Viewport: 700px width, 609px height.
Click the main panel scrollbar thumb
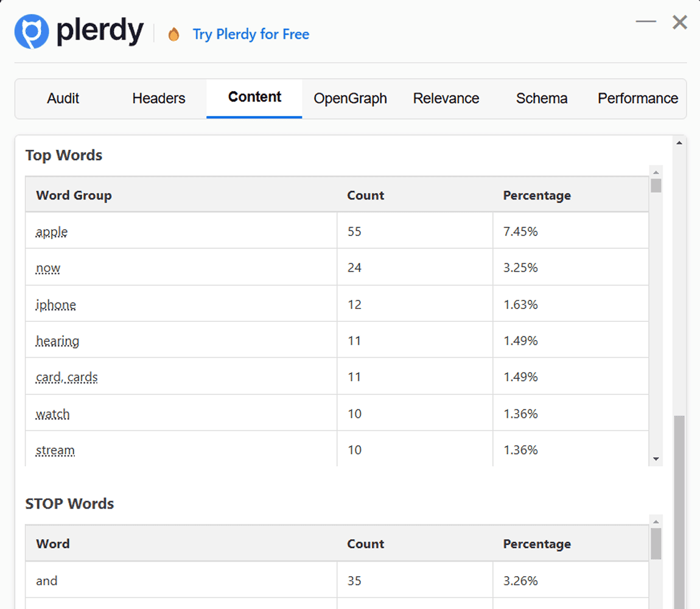pyautogui.click(x=679, y=511)
